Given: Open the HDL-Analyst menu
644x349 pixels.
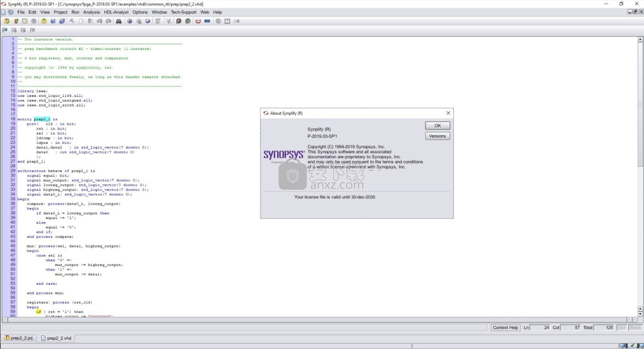Looking at the screenshot, I should pos(116,12).
